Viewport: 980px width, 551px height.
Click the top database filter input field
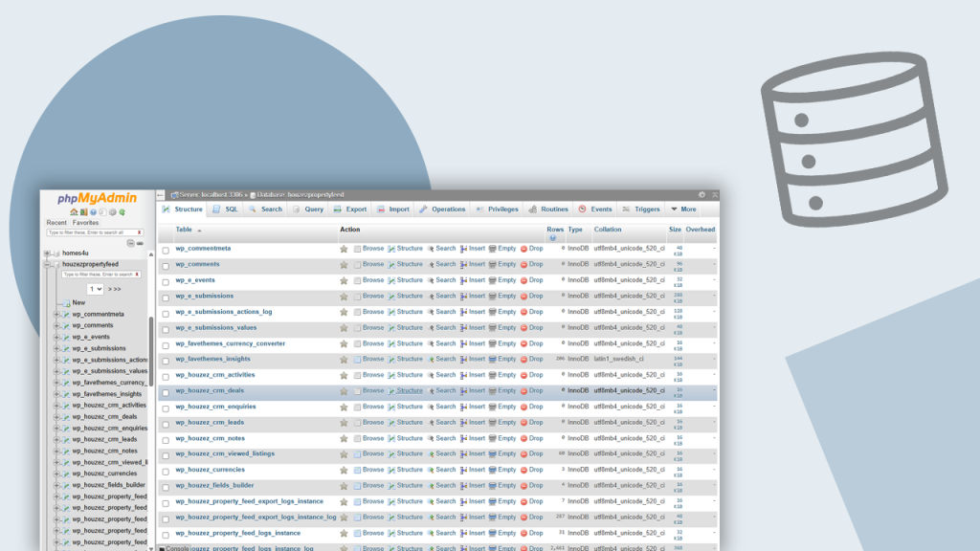[90, 232]
